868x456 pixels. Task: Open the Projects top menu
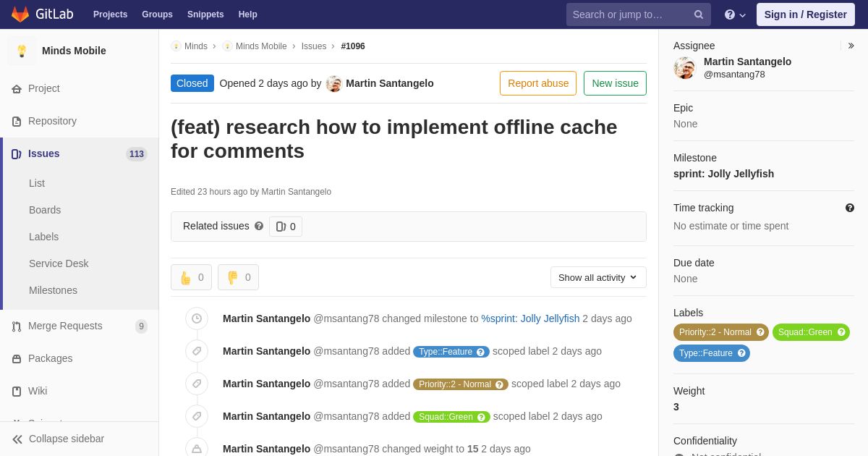point(110,14)
